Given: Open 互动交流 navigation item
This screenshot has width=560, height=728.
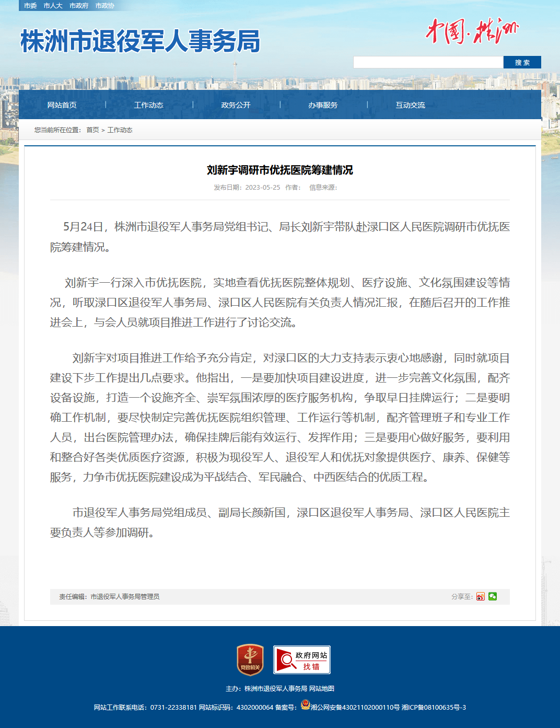Looking at the screenshot, I should (410, 105).
